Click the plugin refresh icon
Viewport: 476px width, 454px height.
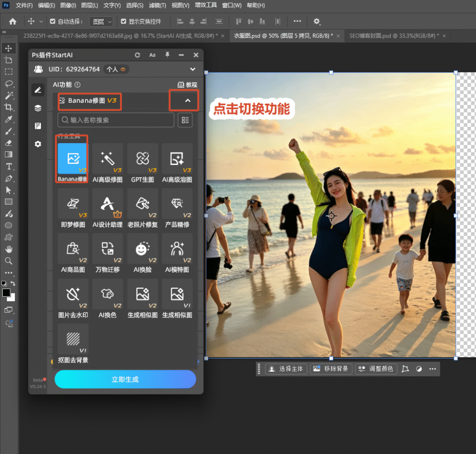pyautogui.click(x=138, y=55)
